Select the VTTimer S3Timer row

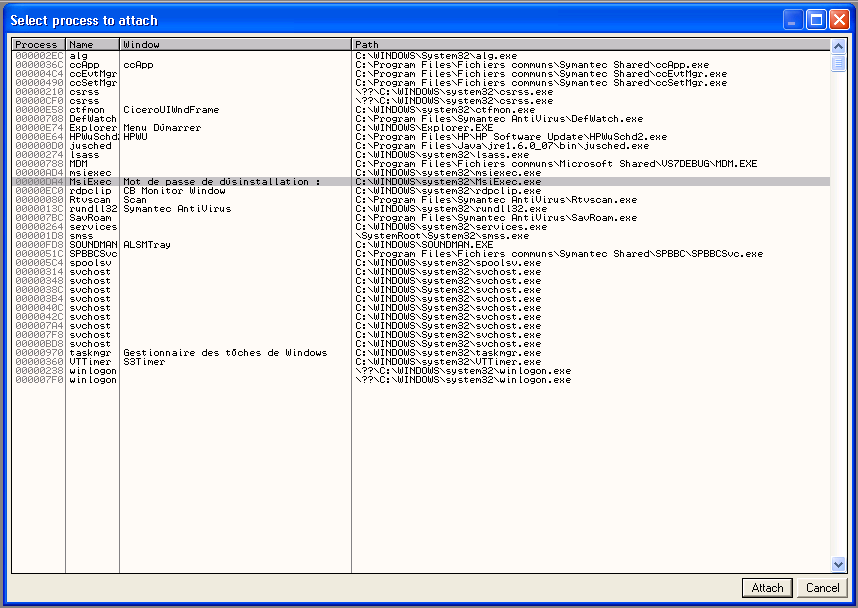[421, 362]
